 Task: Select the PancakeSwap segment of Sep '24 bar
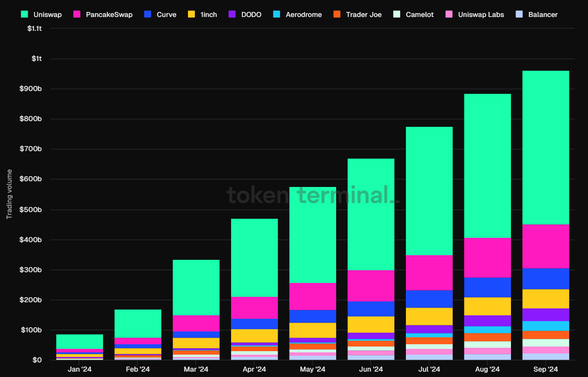click(x=546, y=246)
